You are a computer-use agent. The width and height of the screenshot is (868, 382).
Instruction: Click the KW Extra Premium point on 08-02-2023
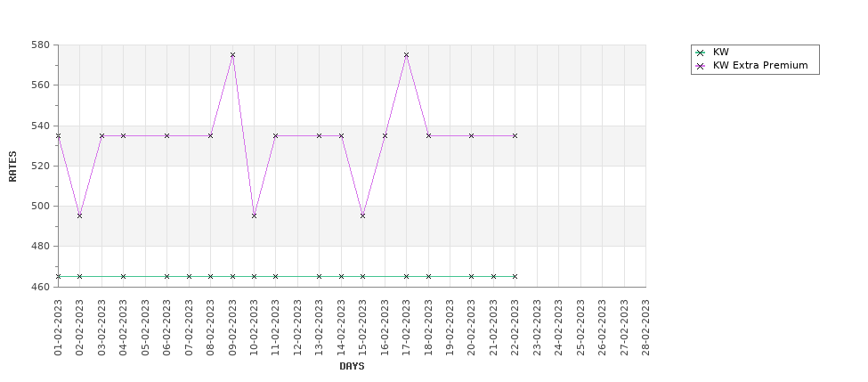pyautogui.click(x=210, y=135)
